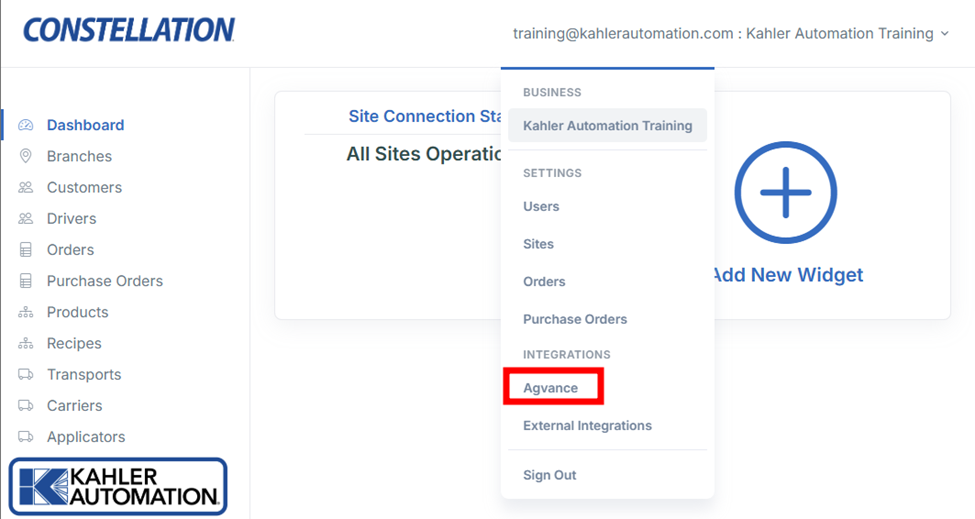The image size is (975, 519).
Task: Click the Customers people icon
Action: (26, 187)
